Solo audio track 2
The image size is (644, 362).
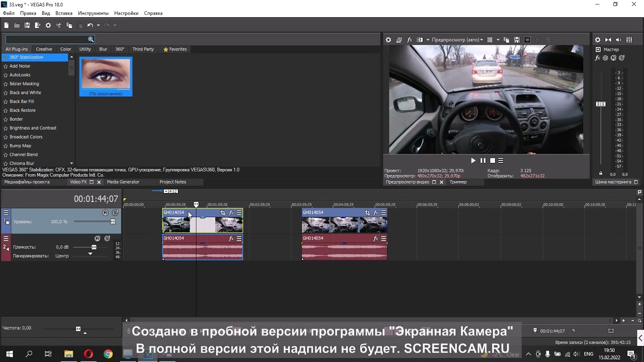(107, 238)
